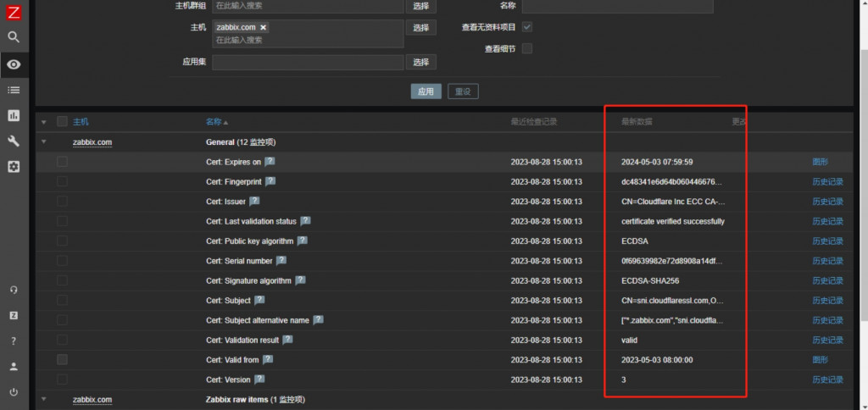Open 历史记录 link for Cert: Subject
The image size is (868, 410).
coord(827,301)
